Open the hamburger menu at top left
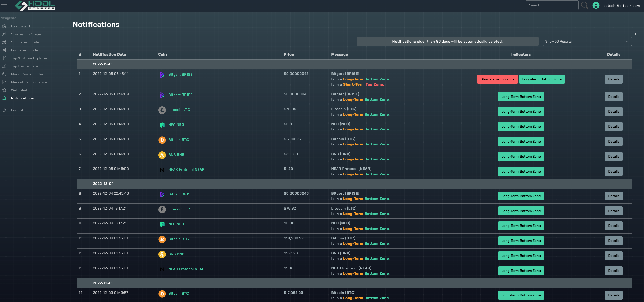 pyautogui.click(x=4, y=5)
